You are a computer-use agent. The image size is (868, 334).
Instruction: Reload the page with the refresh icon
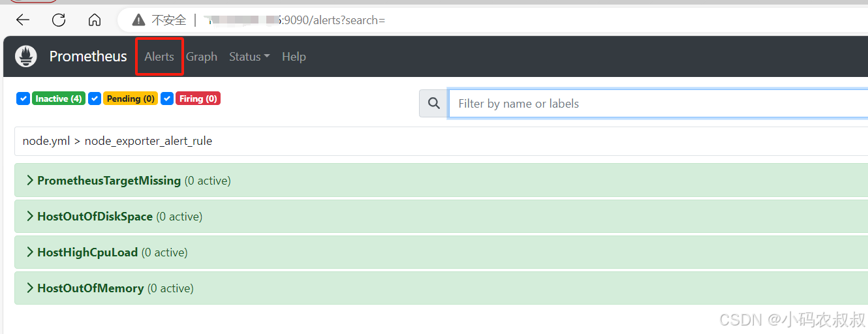point(59,20)
